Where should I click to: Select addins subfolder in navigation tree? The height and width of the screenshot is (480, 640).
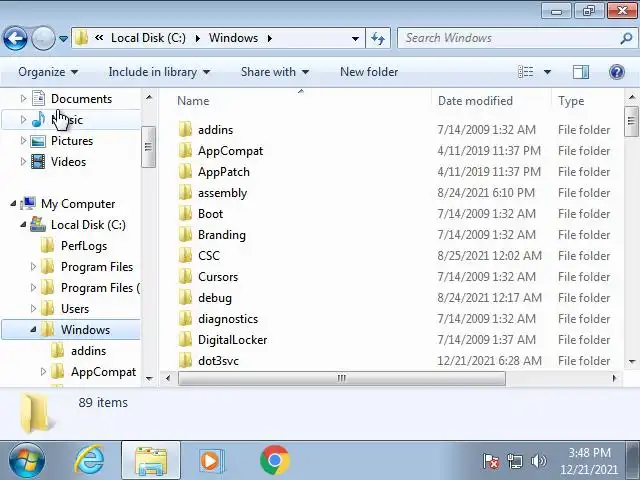point(88,351)
